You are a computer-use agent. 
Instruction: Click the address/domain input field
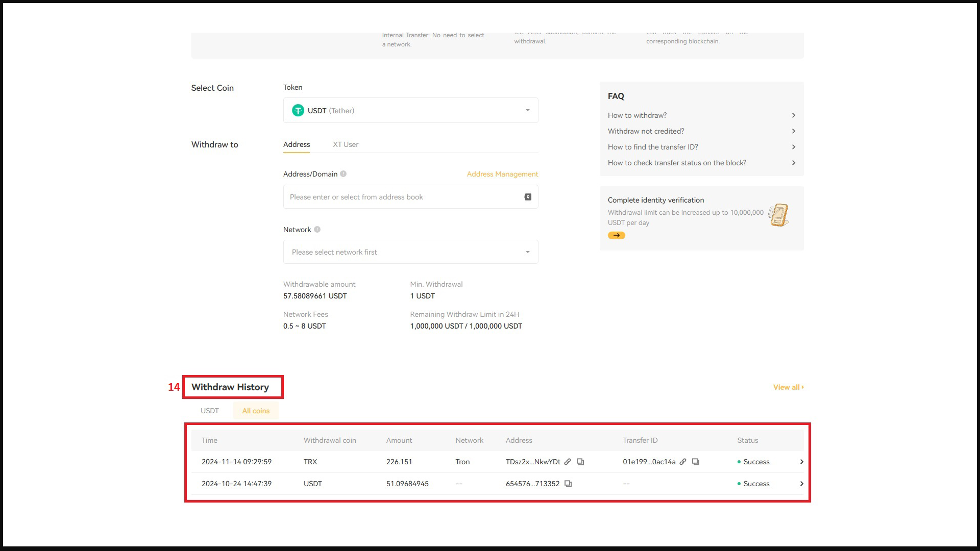tap(410, 196)
